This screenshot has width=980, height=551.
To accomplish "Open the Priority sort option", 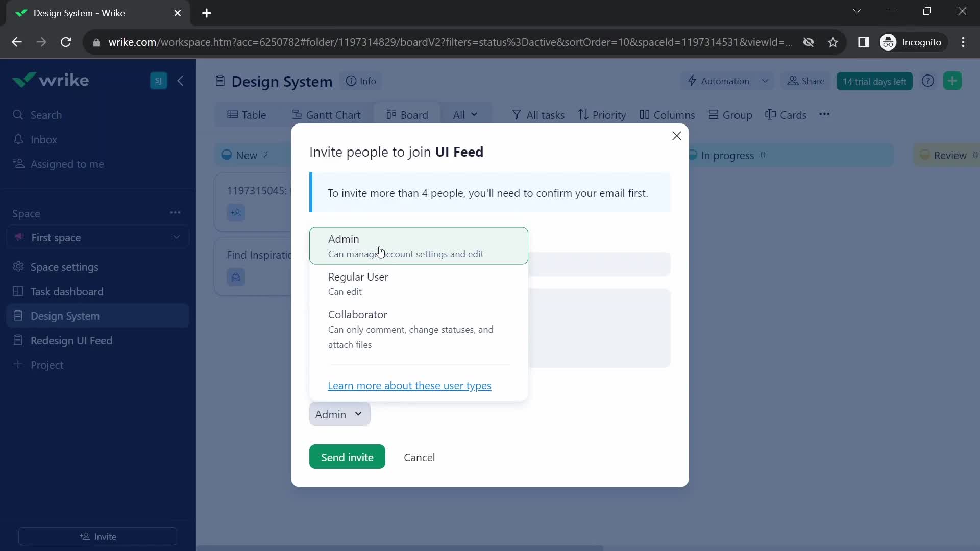I will coord(602,115).
